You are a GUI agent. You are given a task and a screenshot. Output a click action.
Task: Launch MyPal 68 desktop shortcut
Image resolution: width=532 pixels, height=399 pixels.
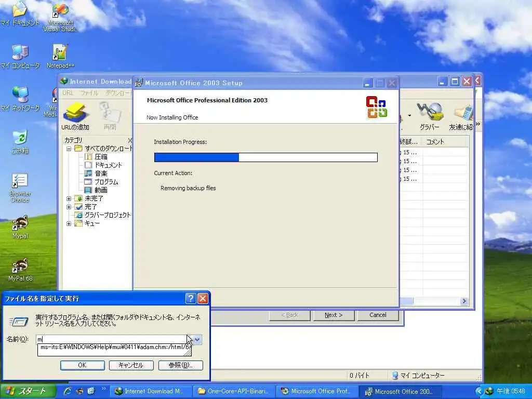tap(20, 270)
